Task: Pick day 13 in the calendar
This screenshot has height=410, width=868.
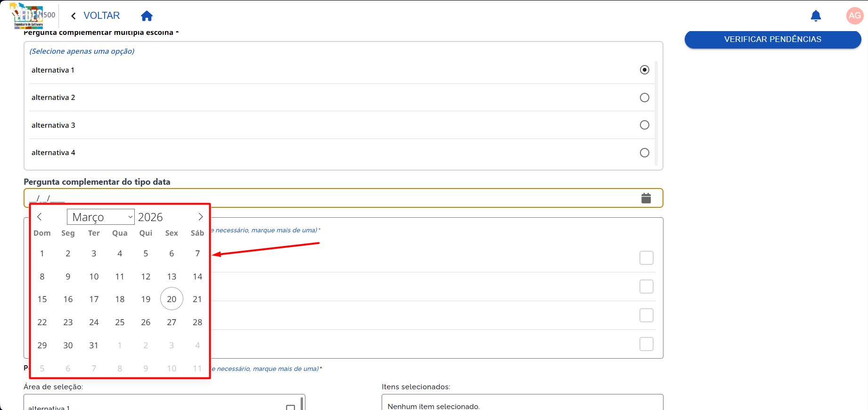Action: coord(172,277)
